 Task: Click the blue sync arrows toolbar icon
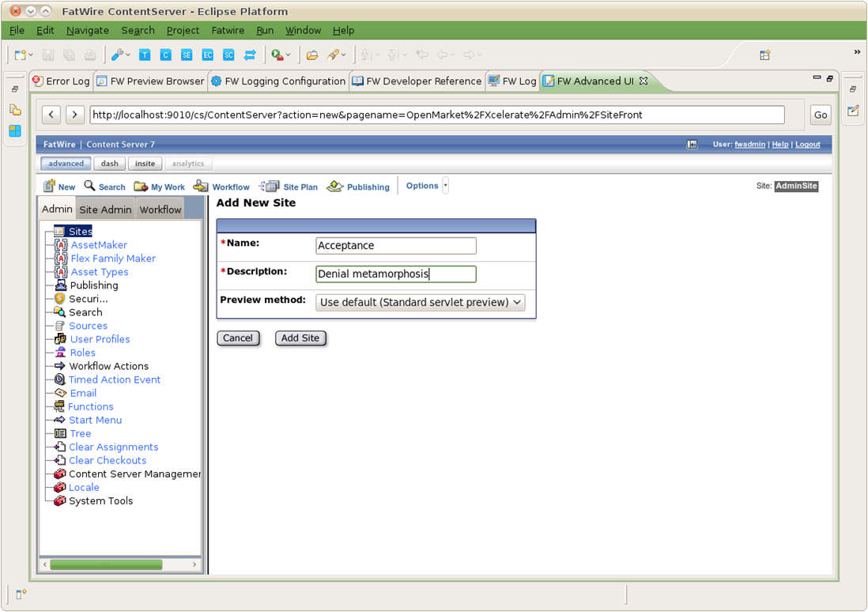pyautogui.click(x=250, y=55)
